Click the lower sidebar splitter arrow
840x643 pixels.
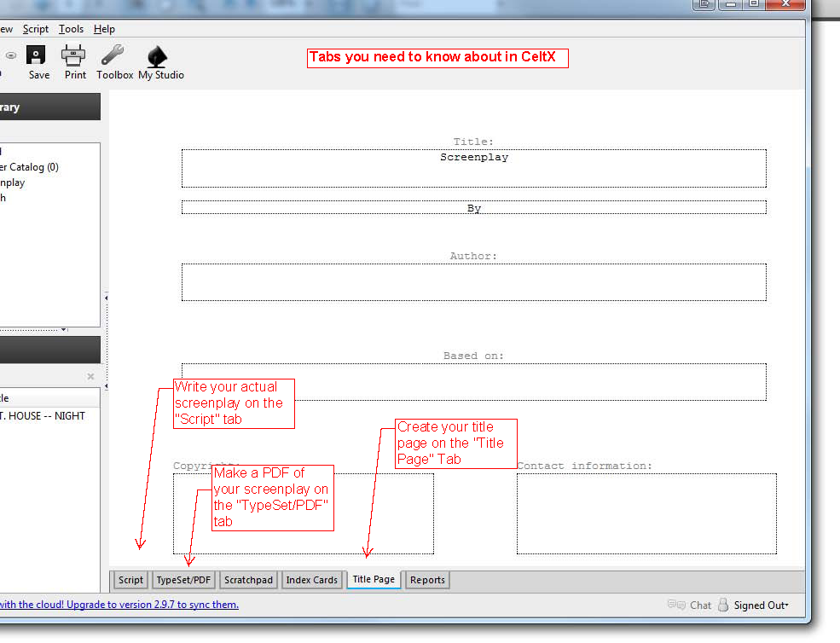pyautogui.click(x=106, y=385)
